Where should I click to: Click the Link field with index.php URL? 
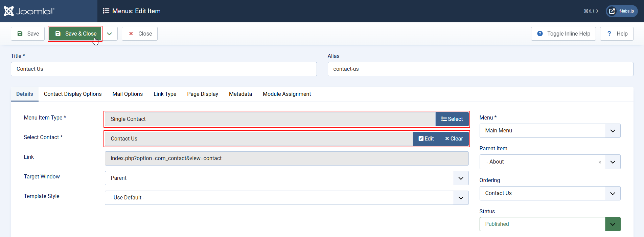[x=287, y=158]
